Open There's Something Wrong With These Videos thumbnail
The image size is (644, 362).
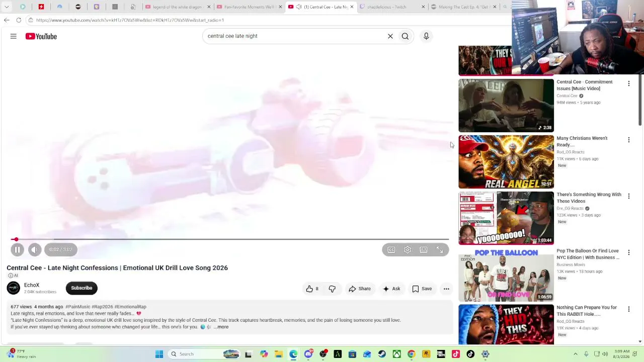click(506, 218)
